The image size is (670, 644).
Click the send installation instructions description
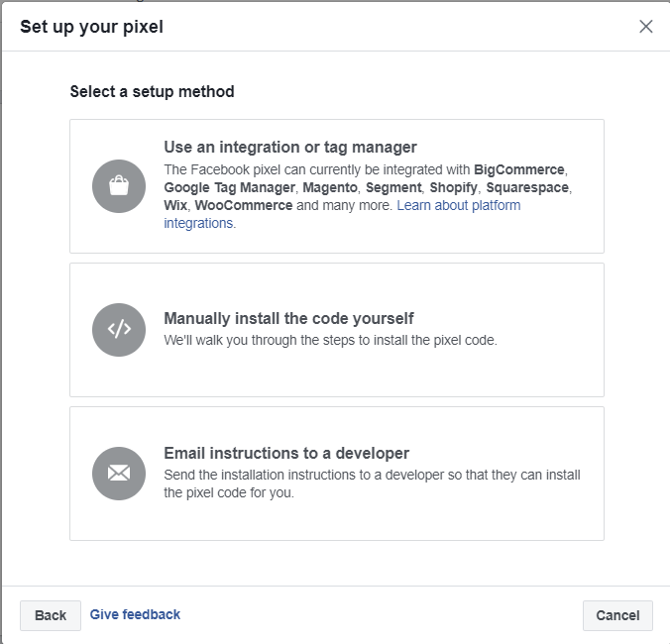click(372, 483)
